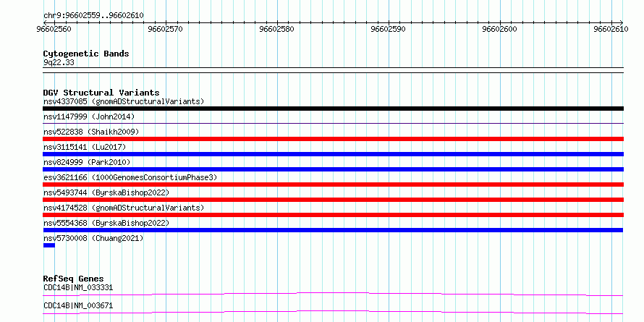
Task: Click the blue bar for nsv3115141
Action: [333, 154]
